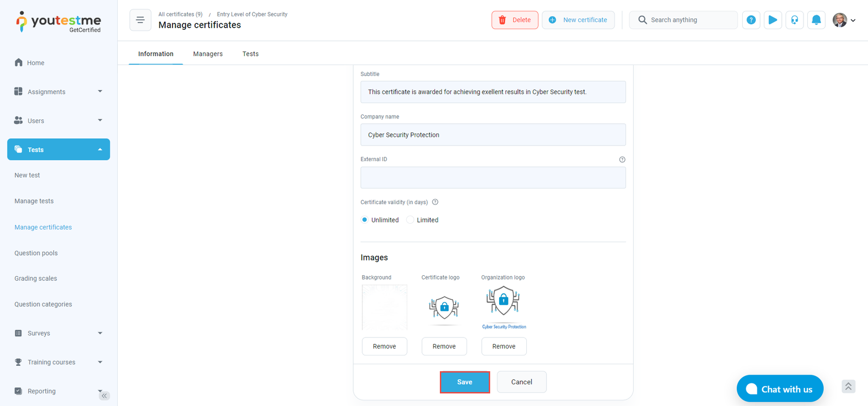Click the search magnifier icon
Image resolution: width=868 pixels, height=406 pixels.
click(x=642, y=20)
